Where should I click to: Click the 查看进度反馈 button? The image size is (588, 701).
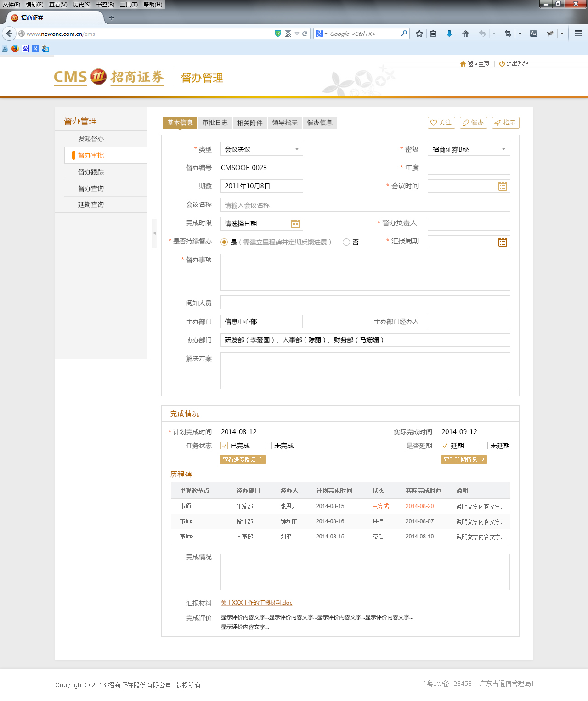(x=242, y=459)
